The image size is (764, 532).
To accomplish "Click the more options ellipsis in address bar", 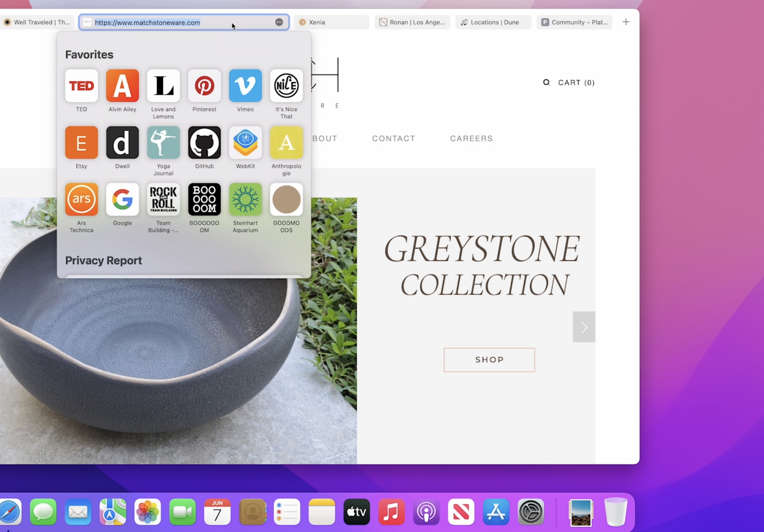I will [x=279, y=22].
